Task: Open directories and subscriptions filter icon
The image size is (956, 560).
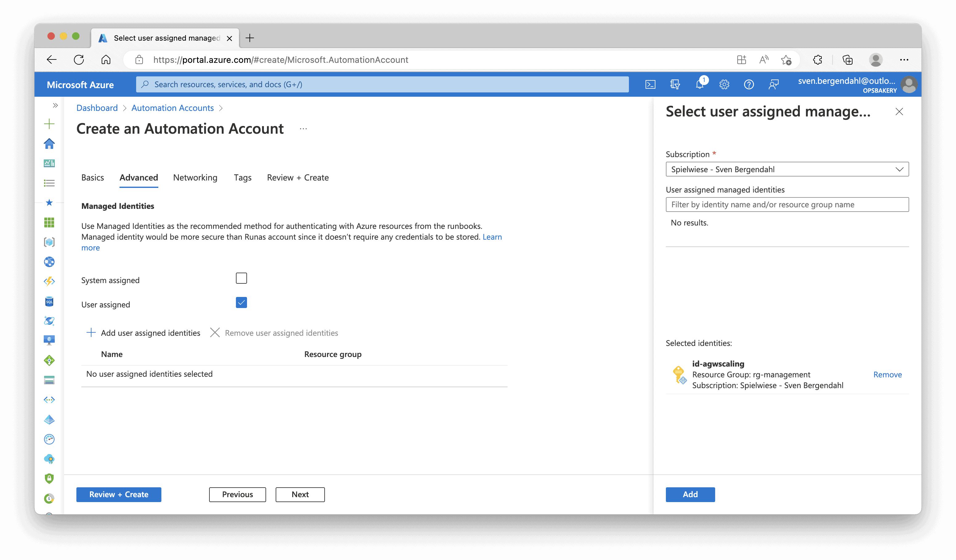Action: point(675,84)
